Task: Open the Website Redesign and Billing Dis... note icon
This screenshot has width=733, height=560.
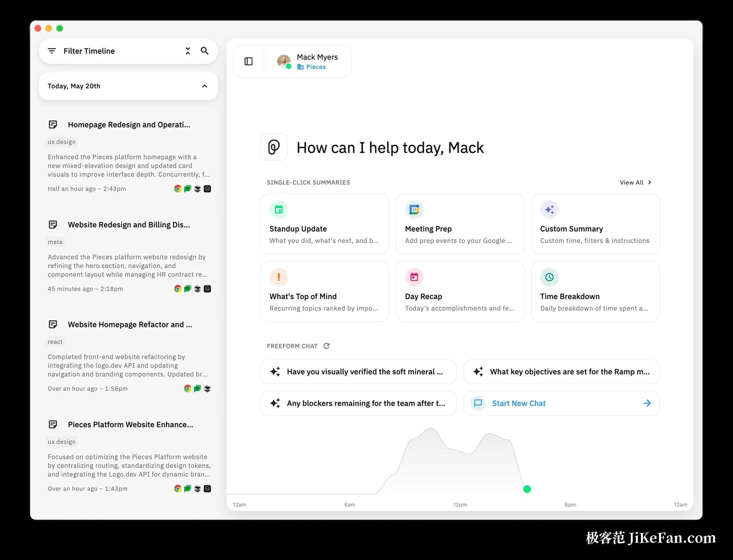Action: click(53, 225)
